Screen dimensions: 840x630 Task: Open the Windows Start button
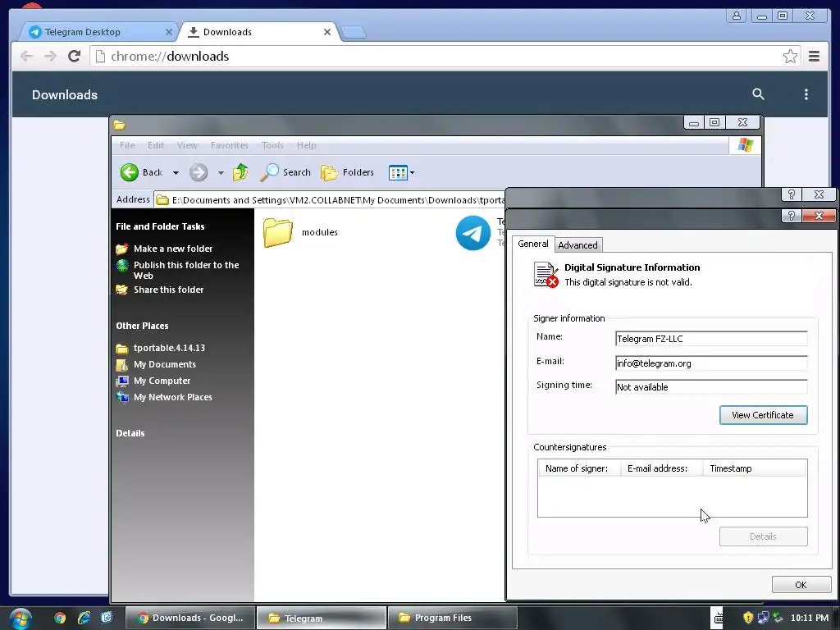coord(20,619)
